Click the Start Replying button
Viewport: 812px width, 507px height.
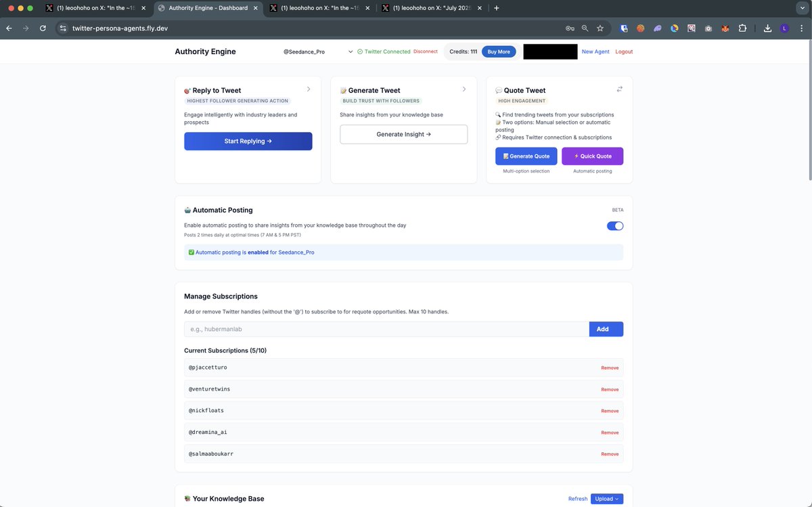248,141
